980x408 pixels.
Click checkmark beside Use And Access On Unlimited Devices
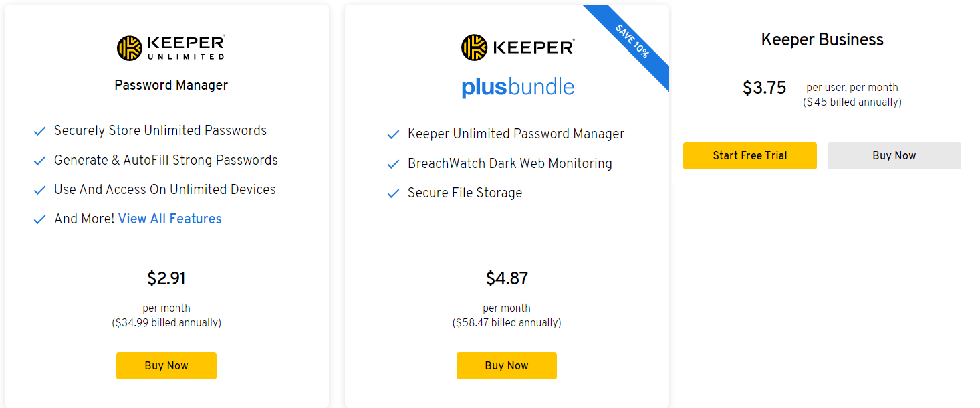(39, 190)
